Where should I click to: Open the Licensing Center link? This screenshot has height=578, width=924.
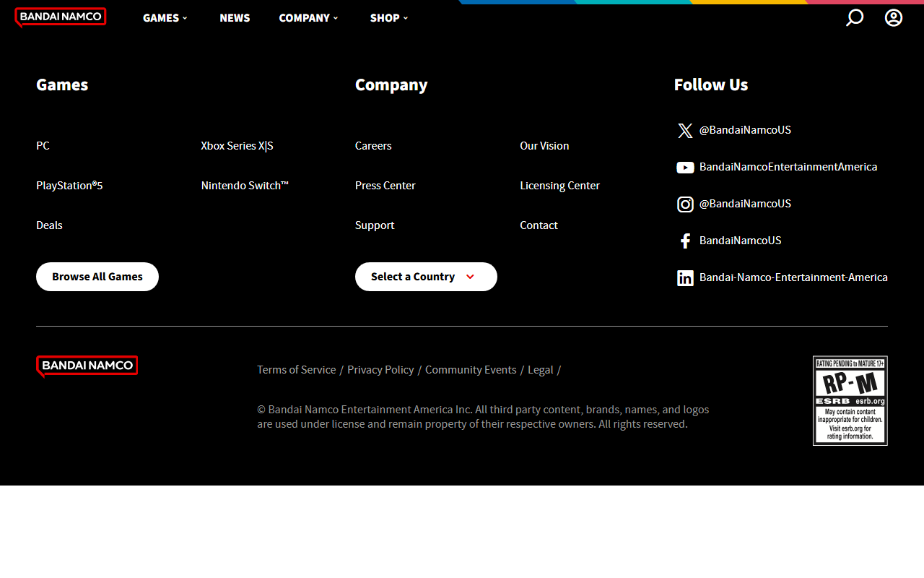559,186
